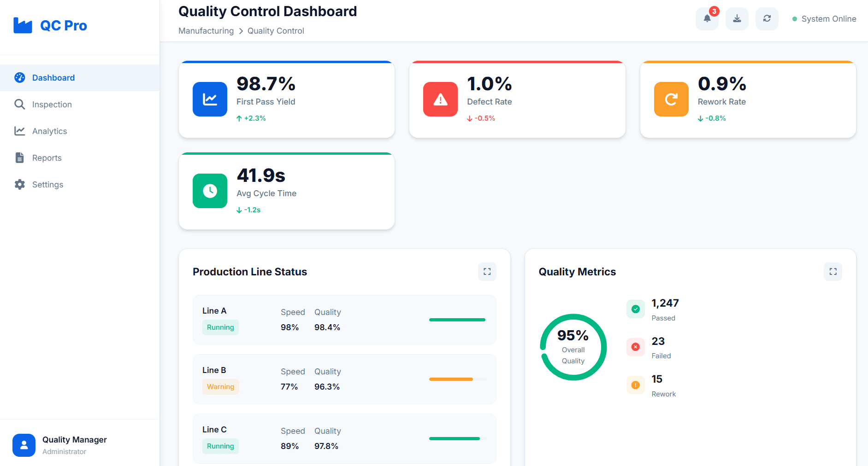Click the 95% Overall Quality gauge
868x466 pixels.
click(573, 347)
